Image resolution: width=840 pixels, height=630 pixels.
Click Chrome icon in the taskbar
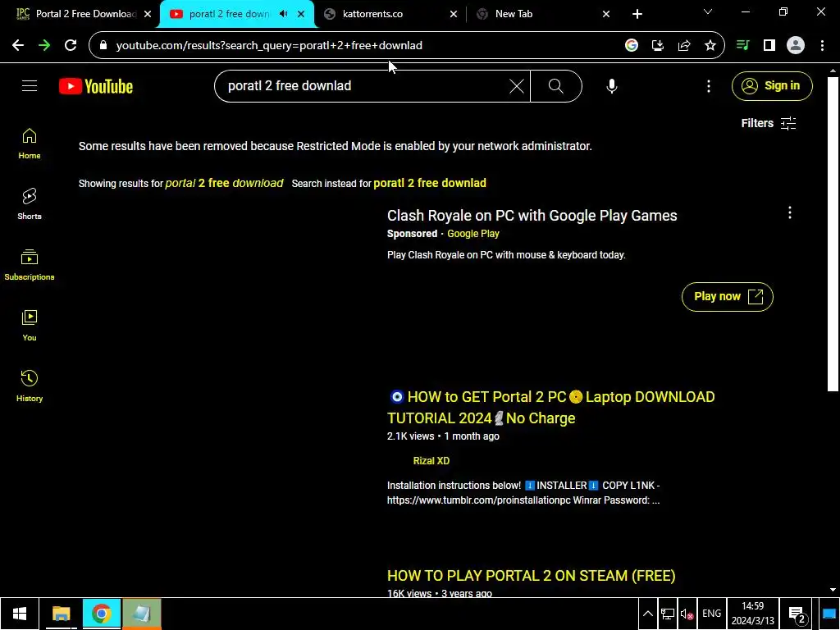click(101, 614)
